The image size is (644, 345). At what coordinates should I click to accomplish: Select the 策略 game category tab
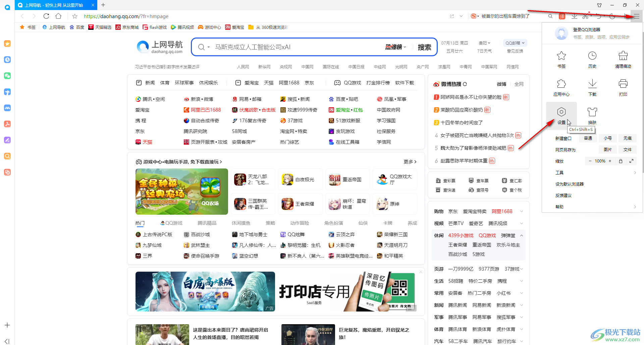pyautogui.click(x=270, y=223)
